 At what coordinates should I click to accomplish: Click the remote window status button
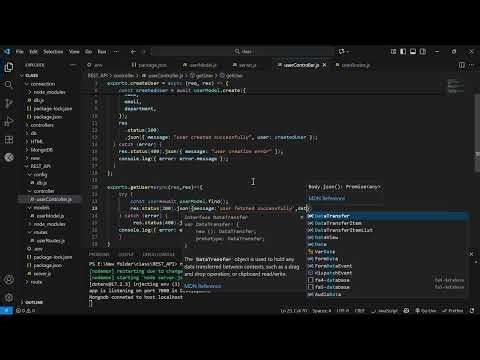(x=6, y=311)
